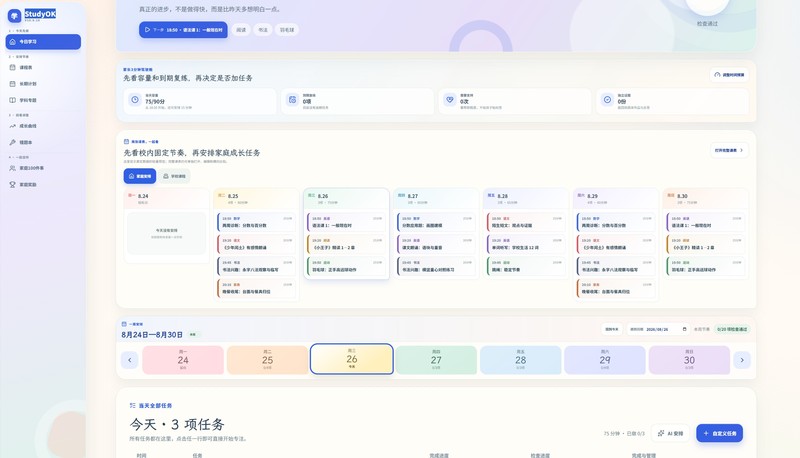
Task: Go to previous week with the left chevron
Action: tap(130, 360)
